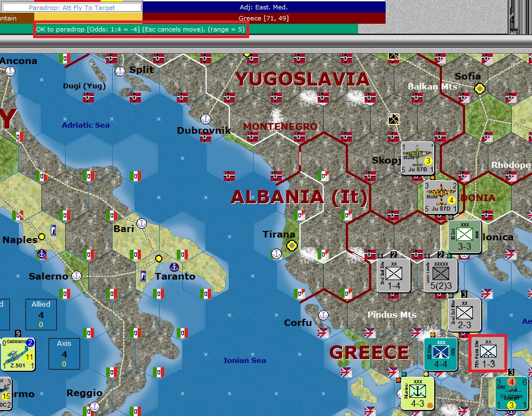This screenshot has height=416, width=532.
Task: Click the resource icon north of Skopje
Action: [x=393, y=119]
